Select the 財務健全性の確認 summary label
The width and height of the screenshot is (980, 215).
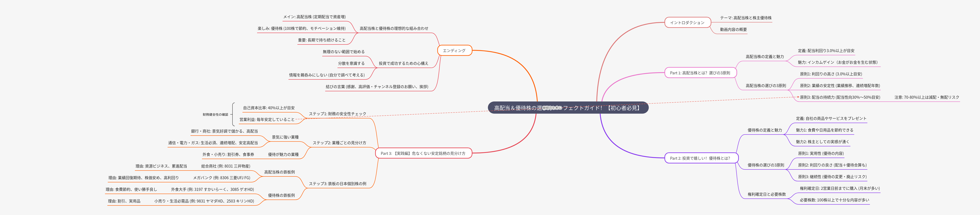click(215, 114)
